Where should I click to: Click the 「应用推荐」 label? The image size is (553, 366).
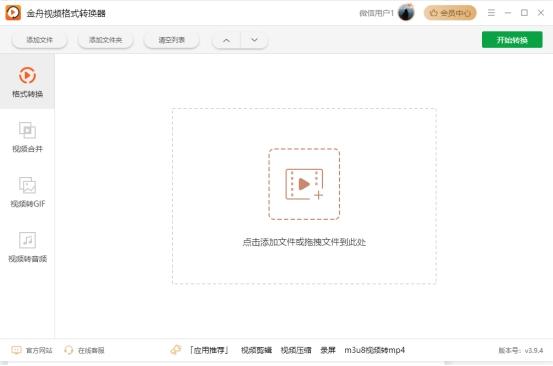coord(209,350)
